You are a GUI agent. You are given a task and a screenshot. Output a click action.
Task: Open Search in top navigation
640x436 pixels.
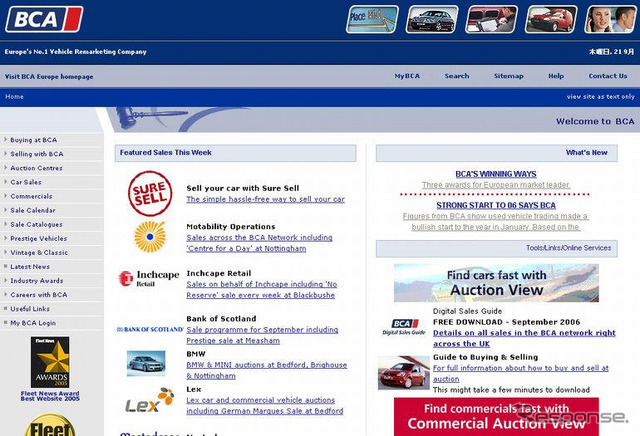[457, 76]
